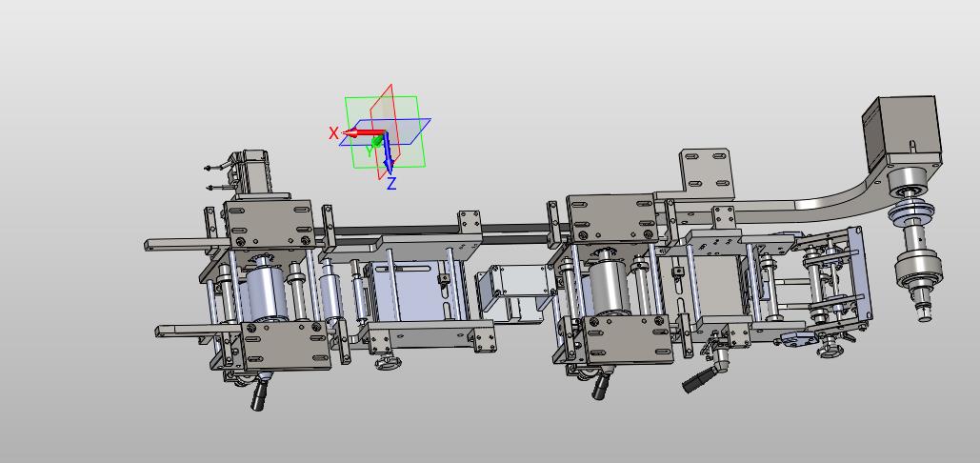
Task: Select the lower side plate of left roller unit
Action: click(287, 345)
